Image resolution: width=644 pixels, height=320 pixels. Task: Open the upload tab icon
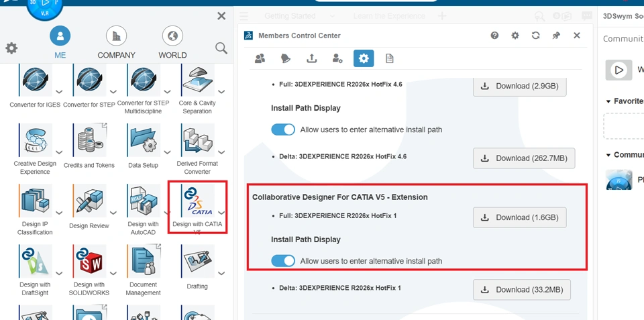(312, 59)
